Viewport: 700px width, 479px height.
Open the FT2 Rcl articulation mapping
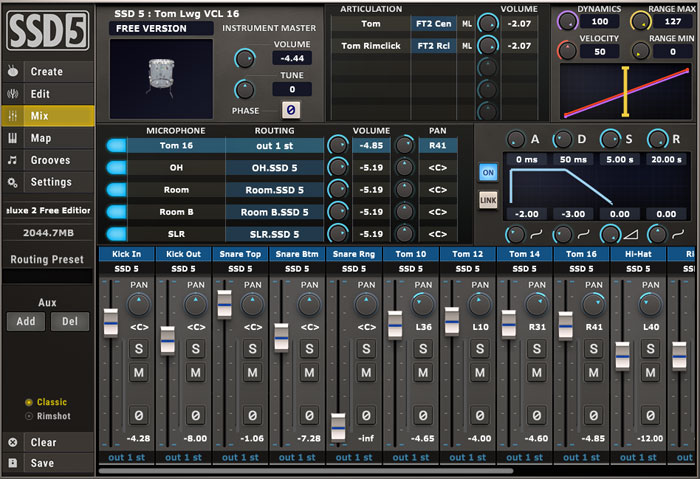coord(433,46)
